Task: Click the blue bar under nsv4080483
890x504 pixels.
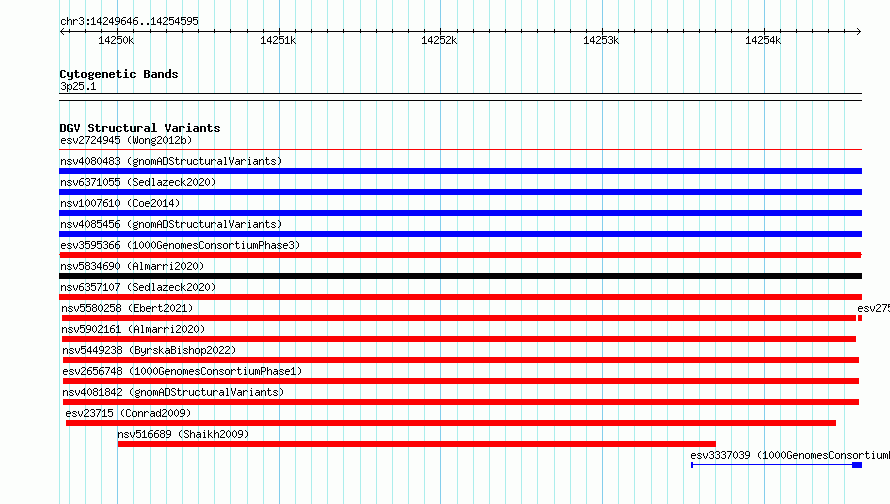Action: 460,171
